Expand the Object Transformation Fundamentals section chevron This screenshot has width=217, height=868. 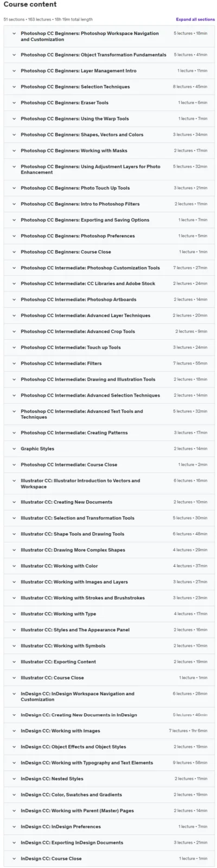pyautogui.click(x=15, y=55)
